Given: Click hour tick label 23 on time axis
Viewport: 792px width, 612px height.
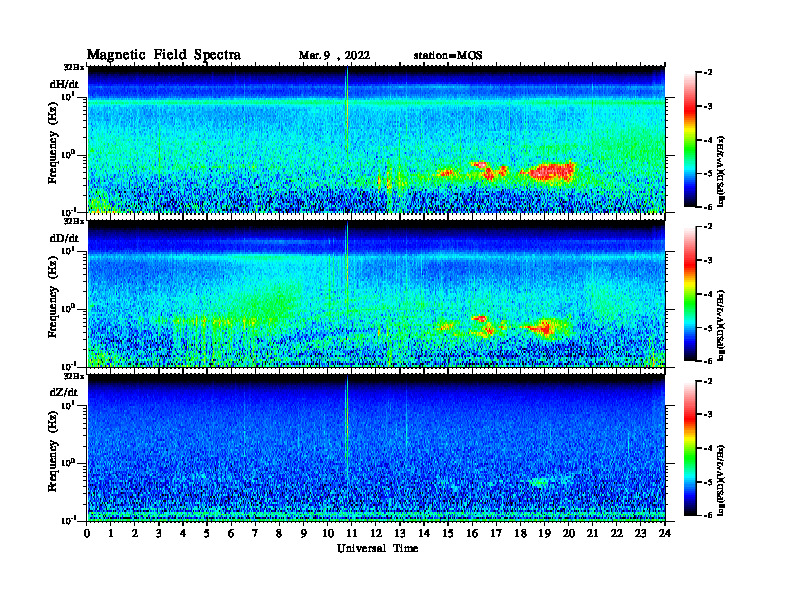Looking at the screenshot, I should [640, 534].
